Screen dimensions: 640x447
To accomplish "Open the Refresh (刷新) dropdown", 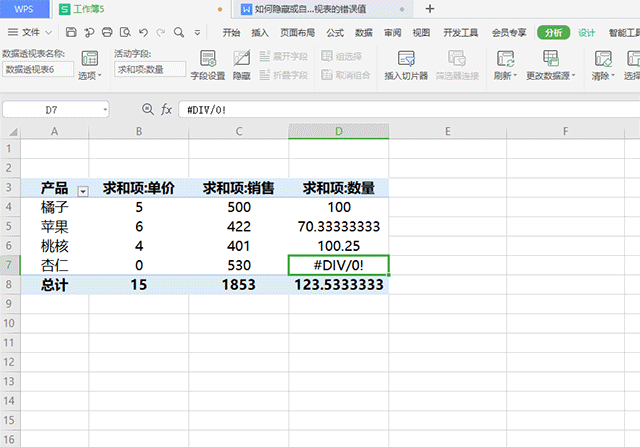I will [x=506, y=75].
